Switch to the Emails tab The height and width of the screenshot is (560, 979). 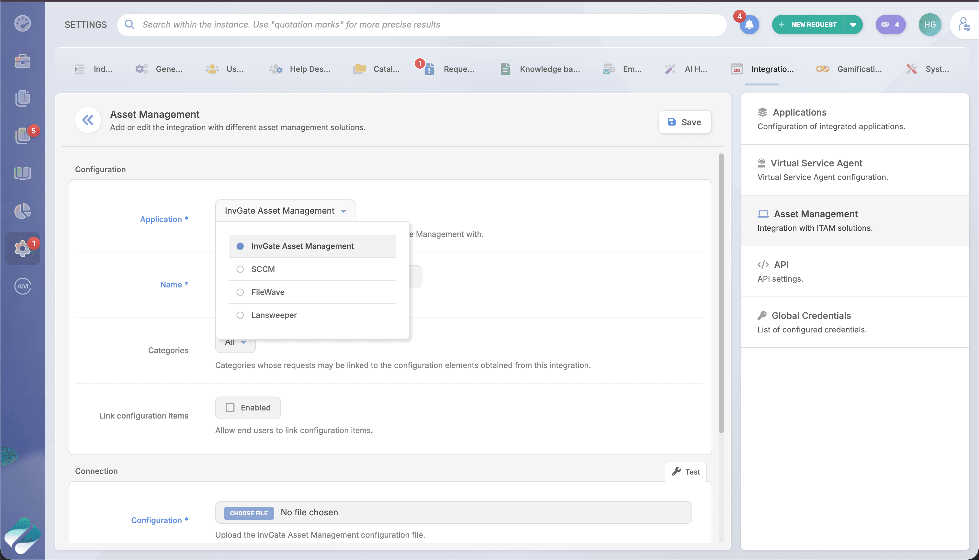pos(622,69)
